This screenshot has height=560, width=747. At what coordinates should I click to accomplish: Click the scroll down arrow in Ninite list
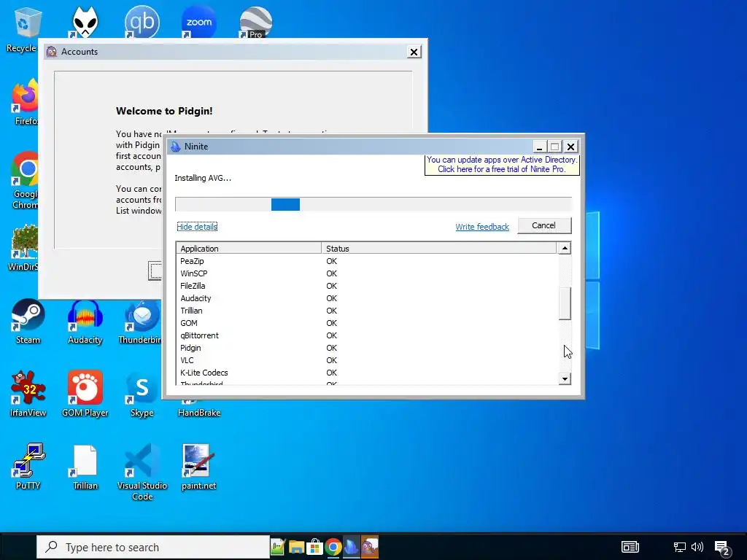tap(565, 379)
